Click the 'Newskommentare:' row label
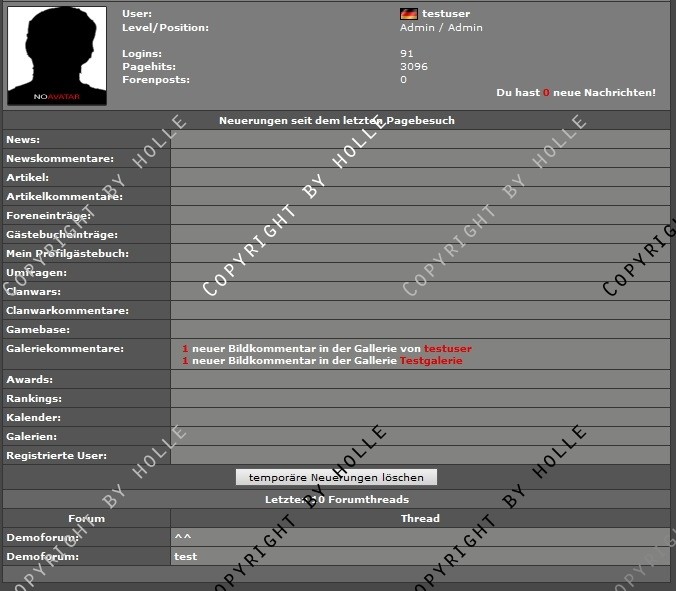 tap(60, 159)
